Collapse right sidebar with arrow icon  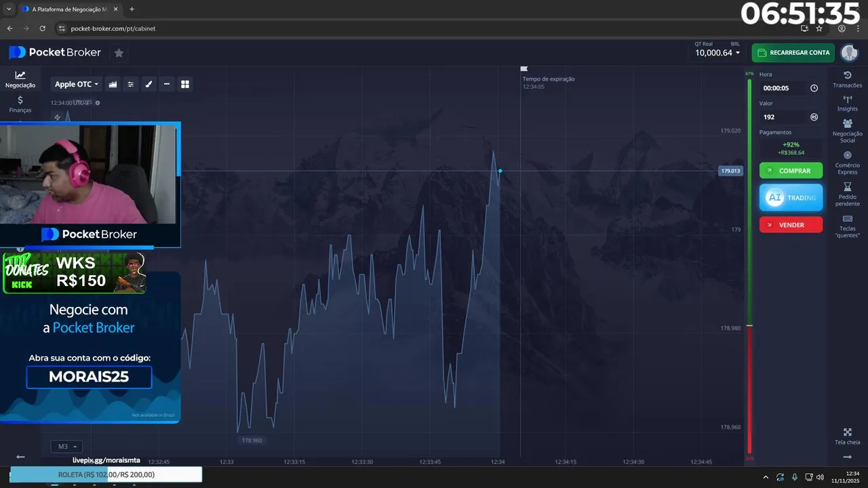(x=848, y=457)
